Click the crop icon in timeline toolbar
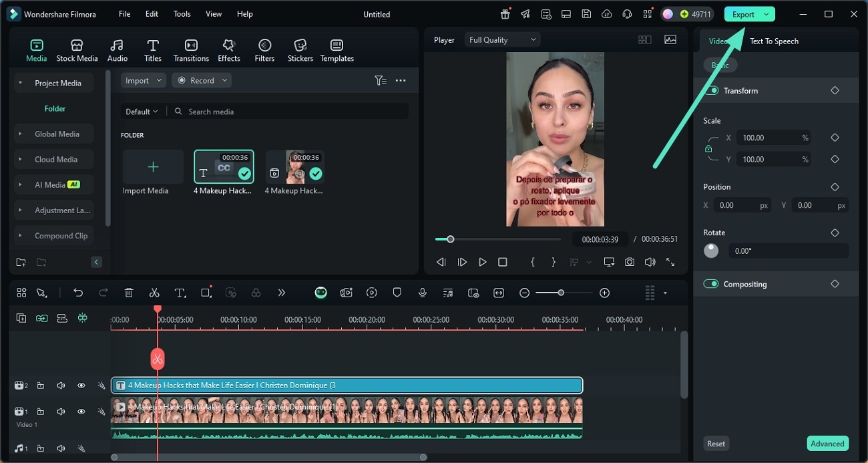The image size is (868, 463). coord(206,293)
